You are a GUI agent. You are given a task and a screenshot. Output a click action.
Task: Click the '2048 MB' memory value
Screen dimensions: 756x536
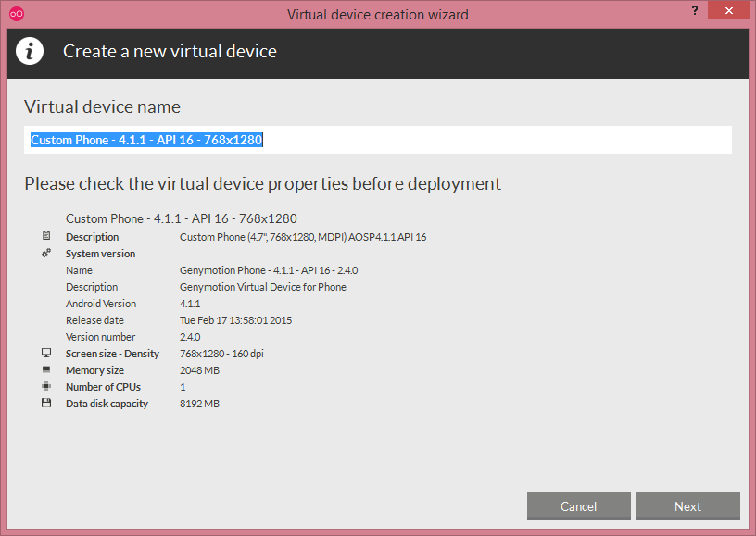click(199, 370)
